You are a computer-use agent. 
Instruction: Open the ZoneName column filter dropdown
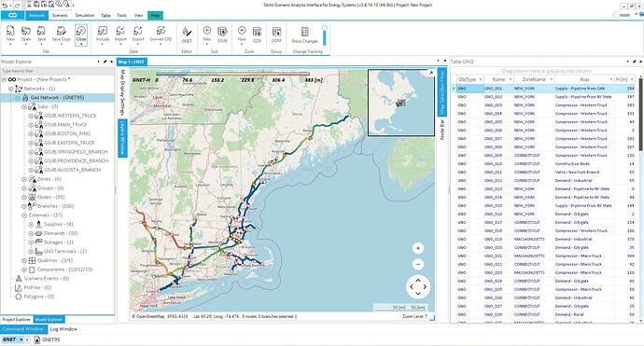(x=552, y=79)
